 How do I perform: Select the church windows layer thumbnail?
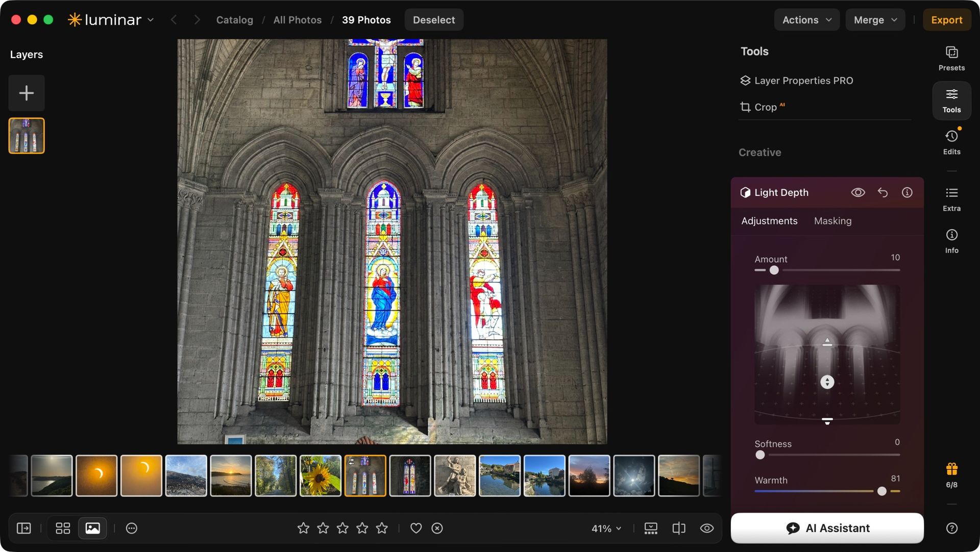pos(27,136)
